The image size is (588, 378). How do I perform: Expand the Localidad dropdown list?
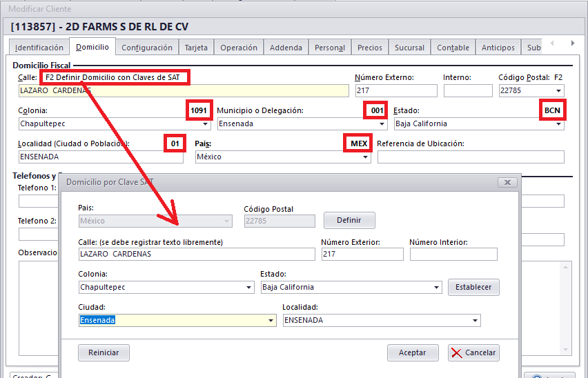coord(475,321)
